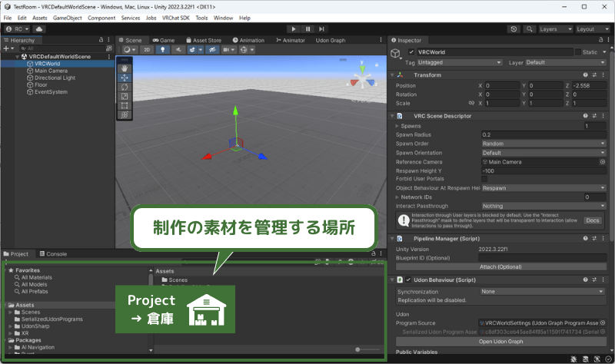
Task: Switch to the Udon Graph tab
Action: tap(331, 40)
